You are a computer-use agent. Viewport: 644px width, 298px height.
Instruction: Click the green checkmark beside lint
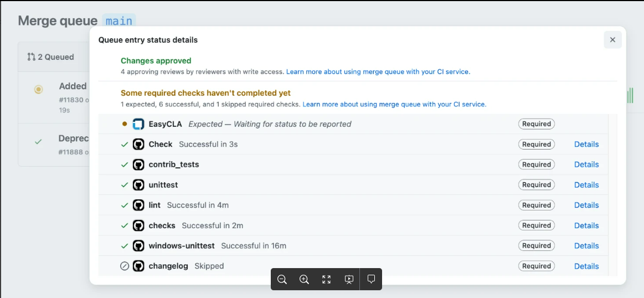125,205
